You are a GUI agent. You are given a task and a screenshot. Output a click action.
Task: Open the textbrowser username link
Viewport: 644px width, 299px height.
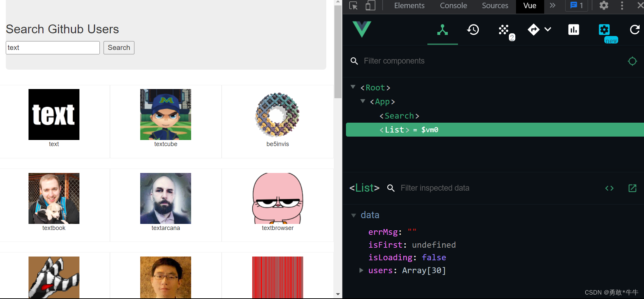point(278,228)
